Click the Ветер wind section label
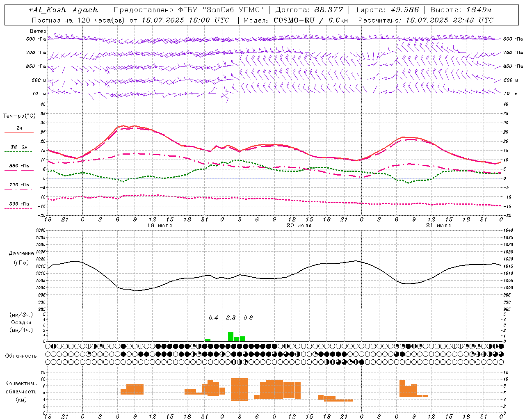Image resolution: width=525 pixels, height=420 pixels. click(x=38, y=31)
